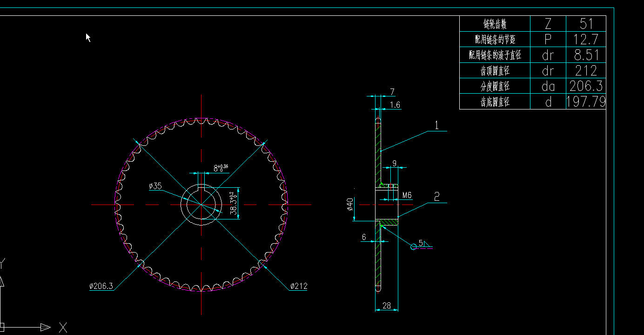Click the 分度圆直径 label cell
The height and width of the screenshot is (335, 644).
[x=495, y=86]
